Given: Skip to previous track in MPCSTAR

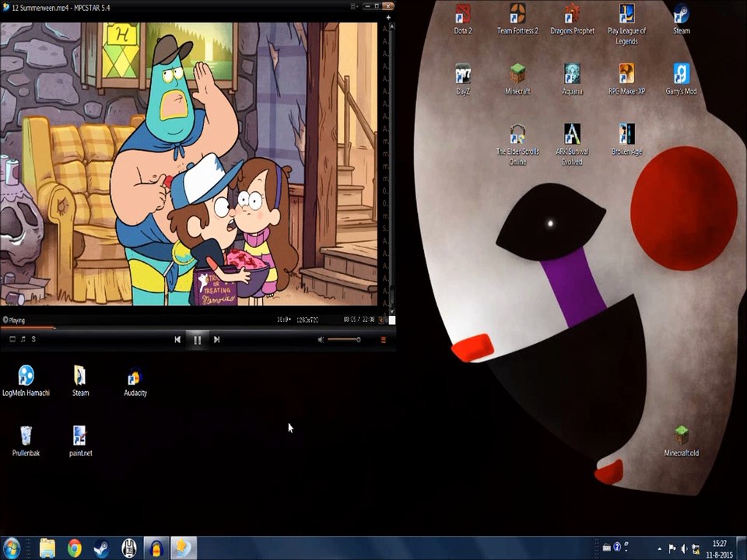Looking at the screenshot, I should 177,340.
